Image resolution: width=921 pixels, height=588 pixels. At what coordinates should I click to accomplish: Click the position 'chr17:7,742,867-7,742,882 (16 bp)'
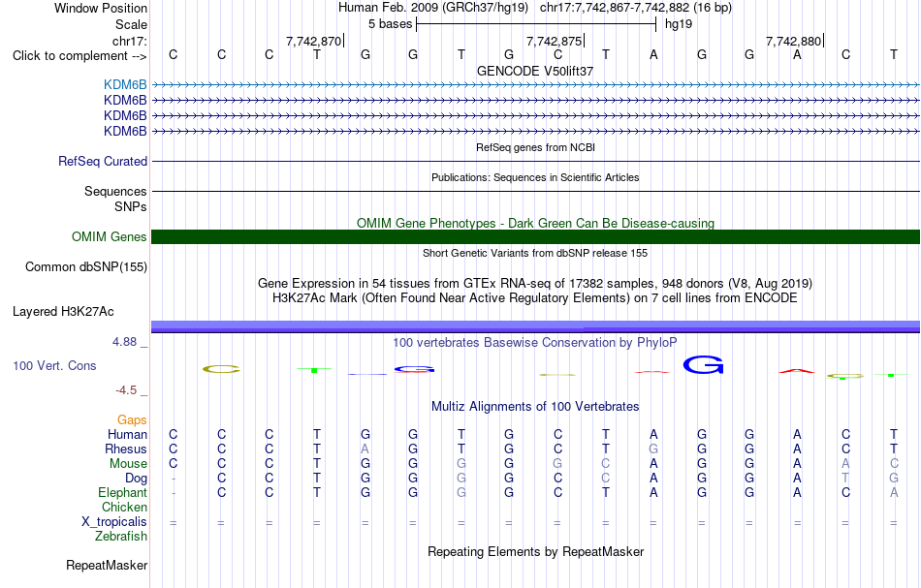pyautogui.click(x=636, y=8)
